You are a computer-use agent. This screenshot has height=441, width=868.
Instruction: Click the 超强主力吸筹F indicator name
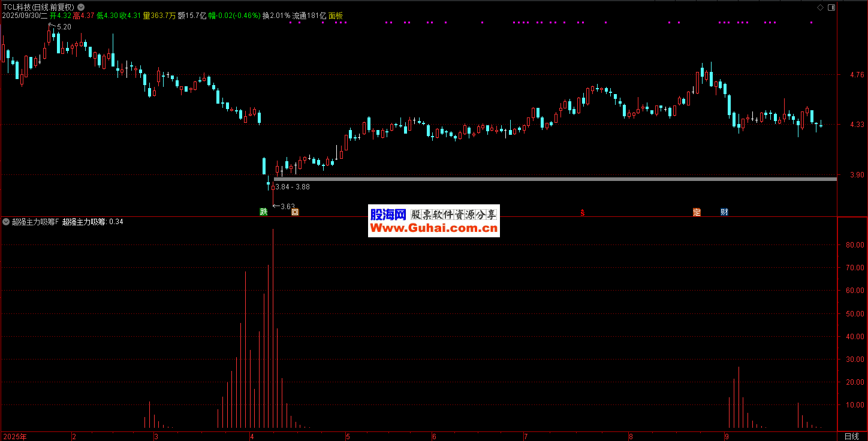35,222
